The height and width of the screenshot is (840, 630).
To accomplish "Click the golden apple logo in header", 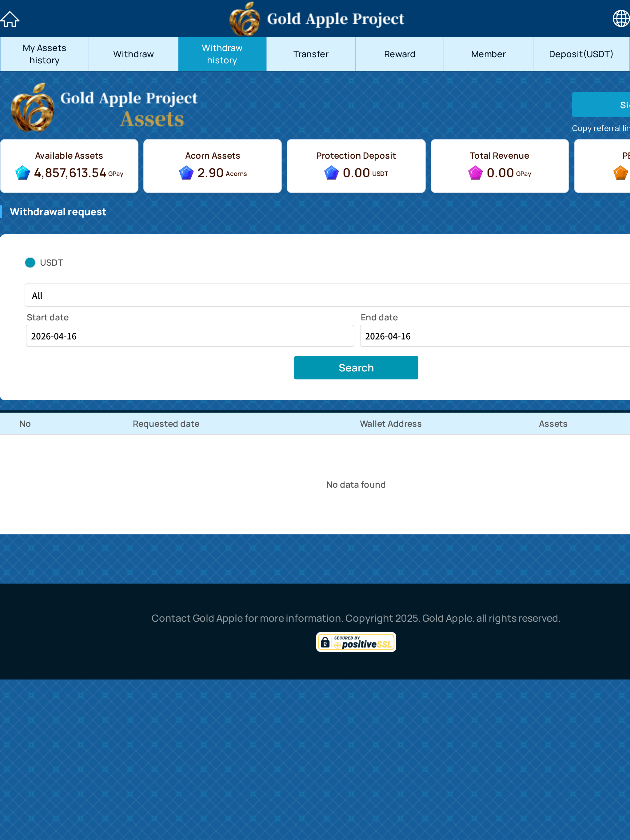I will coord(245,19).
